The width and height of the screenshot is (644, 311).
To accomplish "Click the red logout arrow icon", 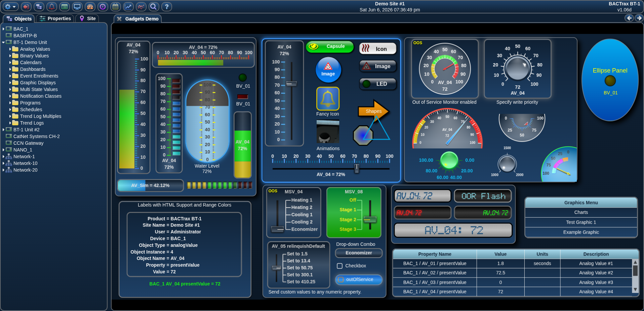I will click(26, 6).
